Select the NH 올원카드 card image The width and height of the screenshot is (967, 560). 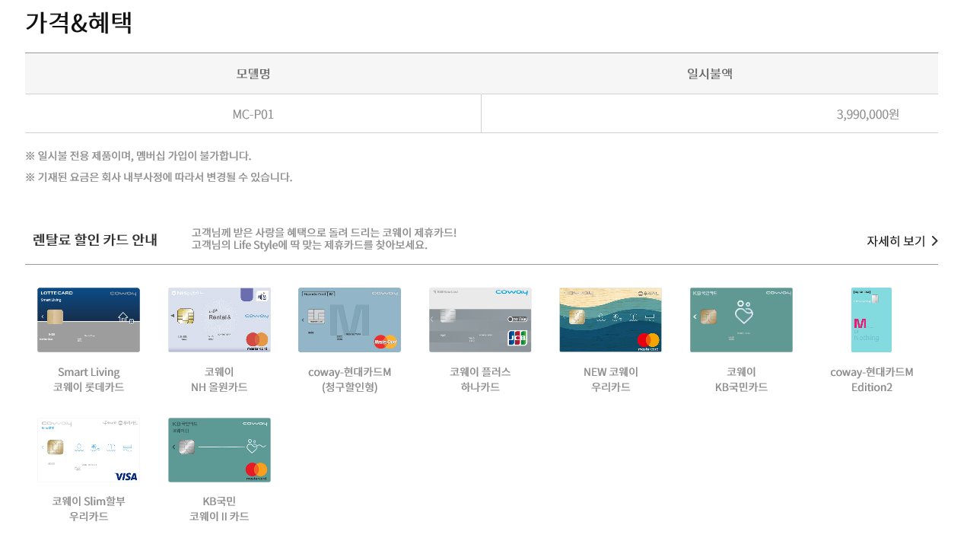(219, 320)
